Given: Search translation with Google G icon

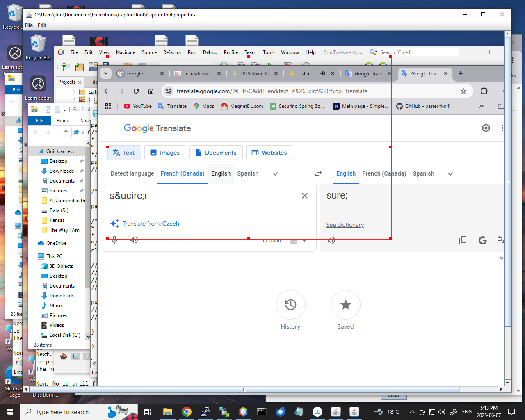Looking at the screenshot, I should tap(483, 240).
